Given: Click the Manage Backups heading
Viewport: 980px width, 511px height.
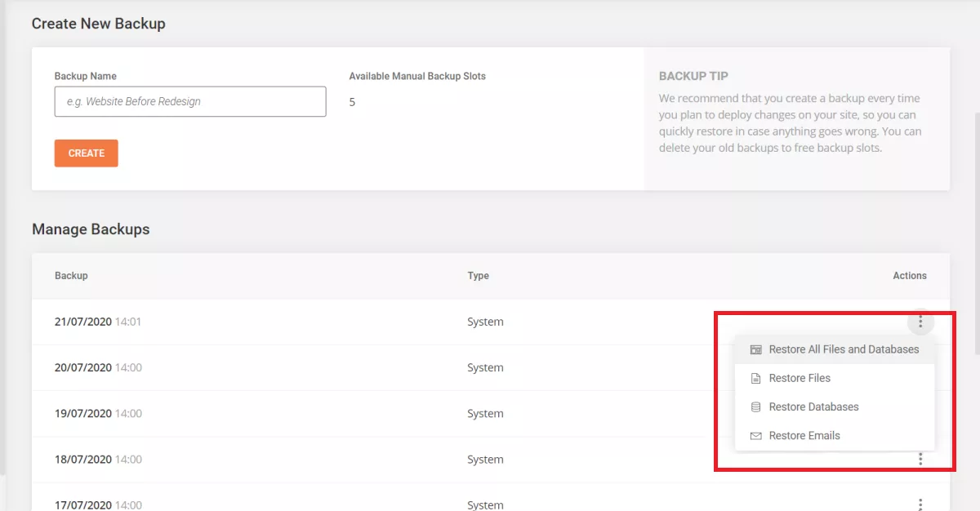Looking at the screenshot, I should coord(91,229).
